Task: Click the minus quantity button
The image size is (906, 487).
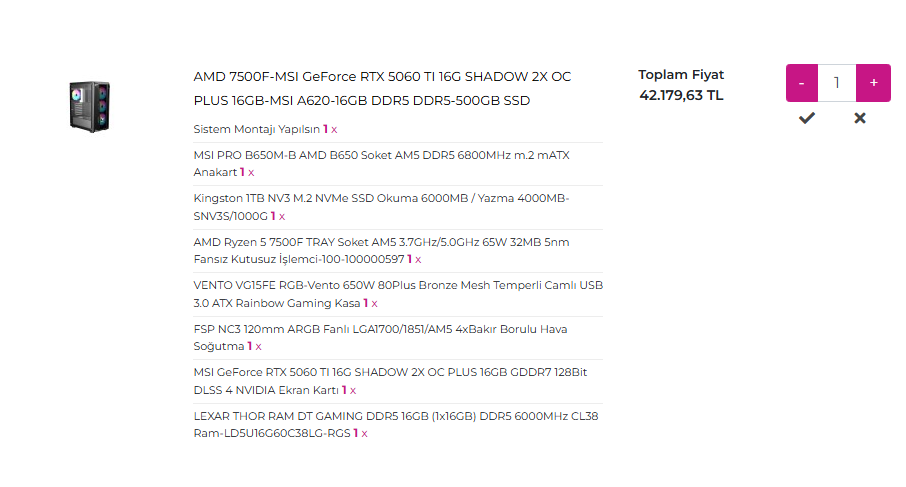Action: (801, 83)
